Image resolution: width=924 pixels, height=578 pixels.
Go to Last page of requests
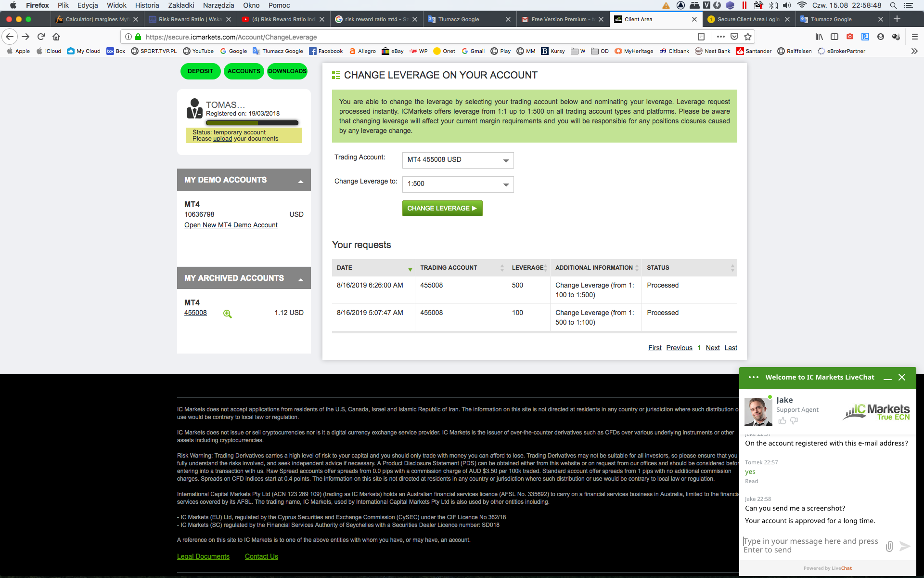731,348
